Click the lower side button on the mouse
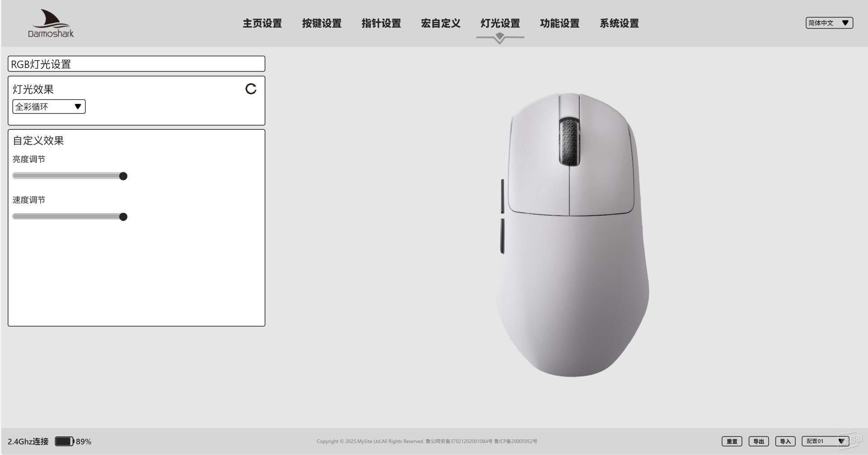The height and width of the screenshot is (455, 868). (x=502, y=236)
